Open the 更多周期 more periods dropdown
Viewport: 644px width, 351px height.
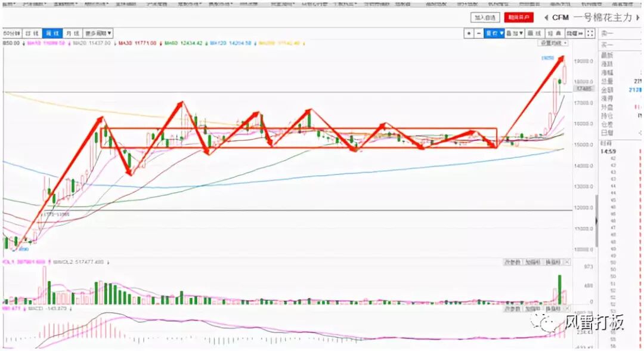point(98,33)
